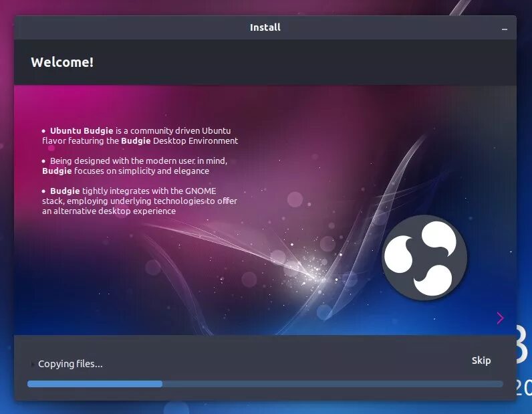The width and height of the screenshot is (532, 414).
Task: Click the 'Being designed with the modern user' bullet
Action: tap(135, 166)
